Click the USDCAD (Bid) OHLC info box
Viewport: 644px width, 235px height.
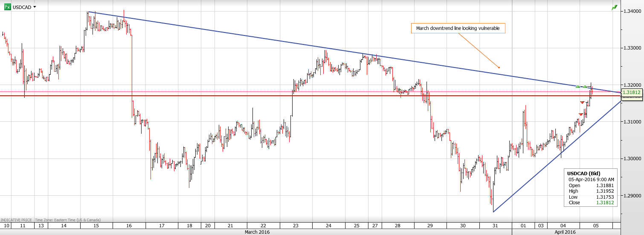click(x=591, y=188)
